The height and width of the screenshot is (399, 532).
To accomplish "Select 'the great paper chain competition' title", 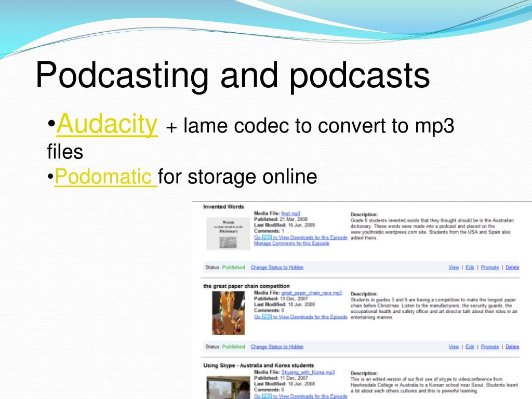I will (x=246, y=286).
